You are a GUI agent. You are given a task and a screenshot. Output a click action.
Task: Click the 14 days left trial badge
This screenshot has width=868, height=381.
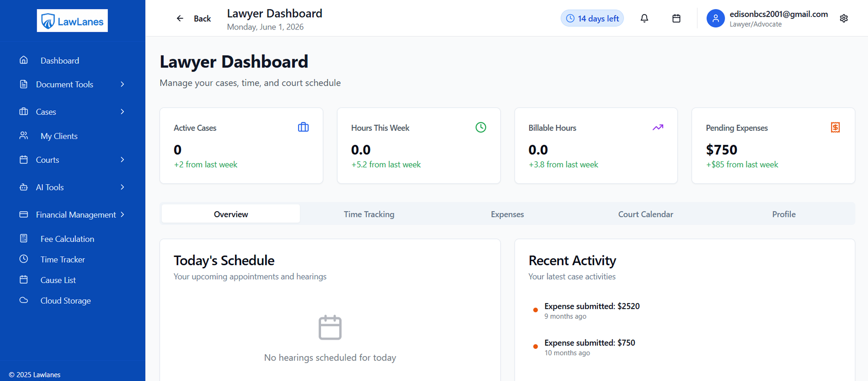point(592,19)
